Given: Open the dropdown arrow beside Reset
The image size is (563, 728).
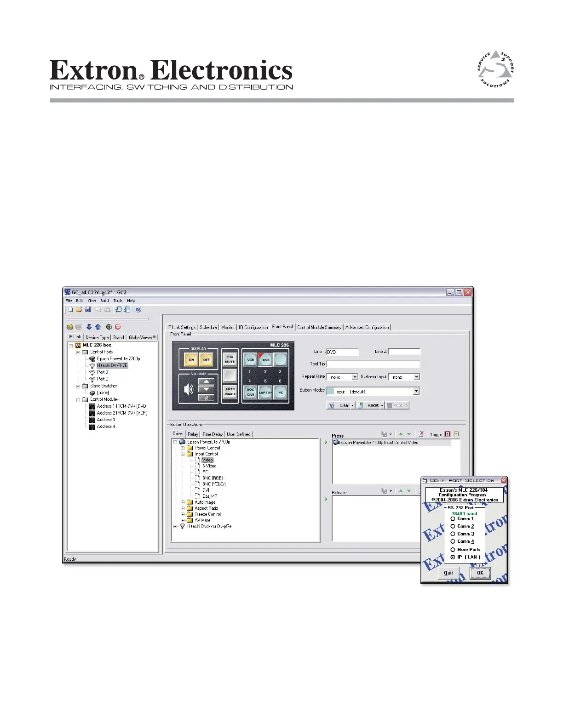Looking at the screenshot, I should tap(382, 405).
